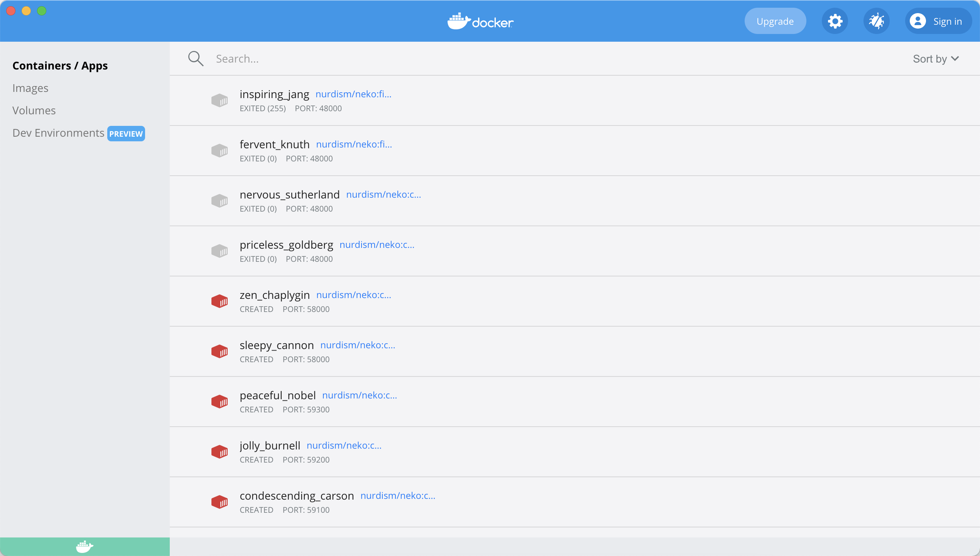Viewport: 980px width, 556px height.
Task: Open the Settings gear icon
Action: click(x=835, y=21)
